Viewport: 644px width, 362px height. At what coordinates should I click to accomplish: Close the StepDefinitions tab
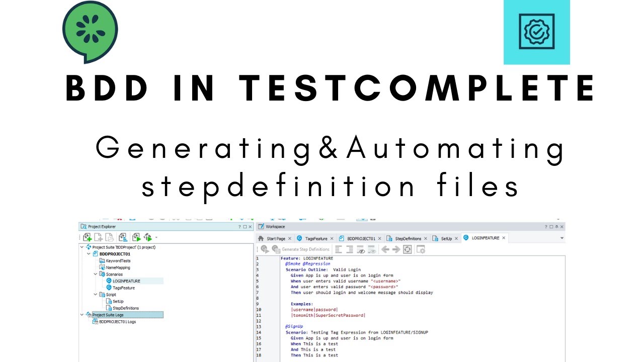[x=426, y=238]
